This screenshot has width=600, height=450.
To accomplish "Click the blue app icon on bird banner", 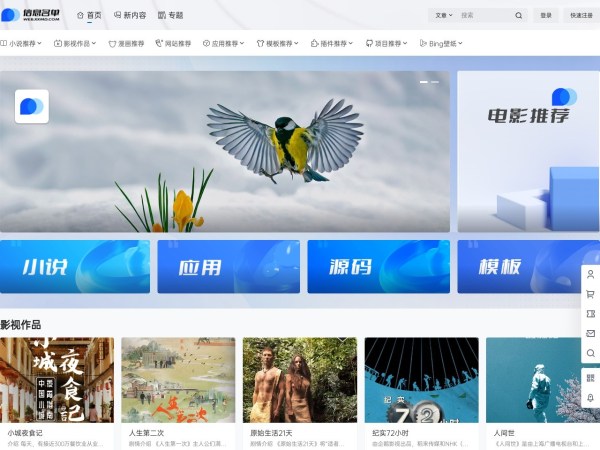I will pyautogui.click(x=32, y=106).
